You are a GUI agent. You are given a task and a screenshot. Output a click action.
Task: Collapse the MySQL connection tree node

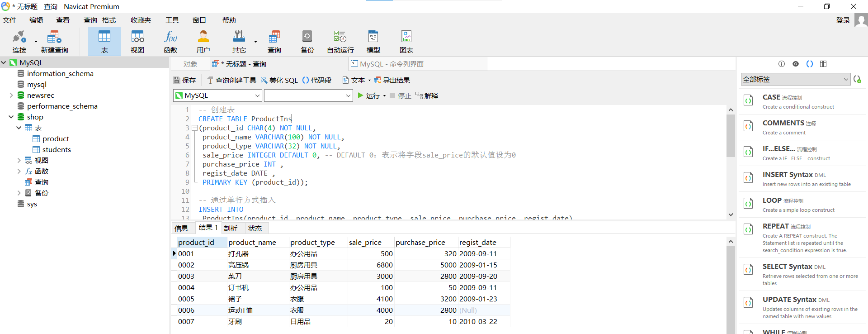[4, 63]
